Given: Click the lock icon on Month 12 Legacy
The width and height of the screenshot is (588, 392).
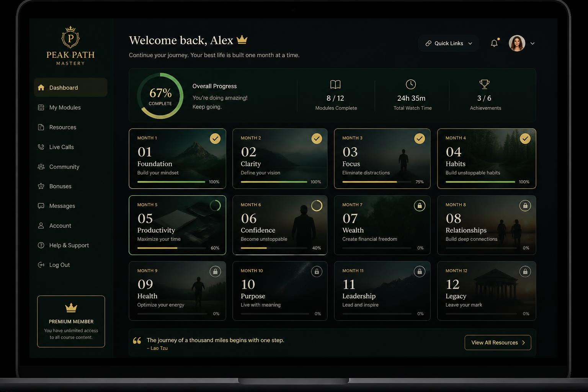Looking at the screenshot, I should click(525, 271).
